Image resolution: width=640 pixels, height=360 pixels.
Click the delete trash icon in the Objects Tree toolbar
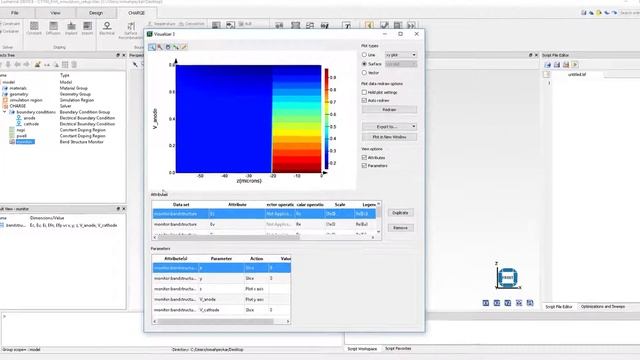pos(74,64)
